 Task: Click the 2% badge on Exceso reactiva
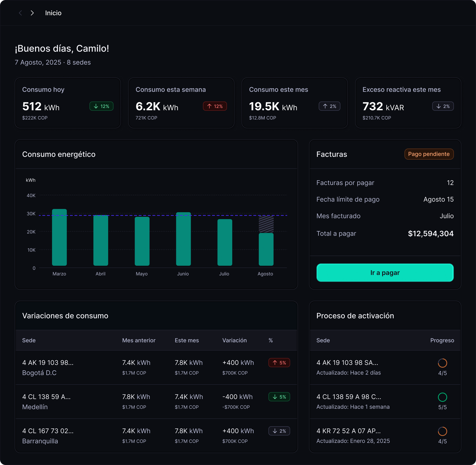[x=443, y=106]
